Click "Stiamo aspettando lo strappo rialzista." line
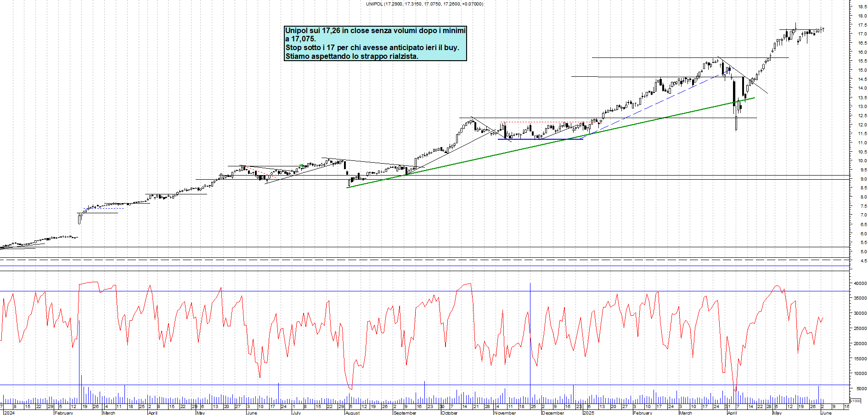 click(352, 56)
